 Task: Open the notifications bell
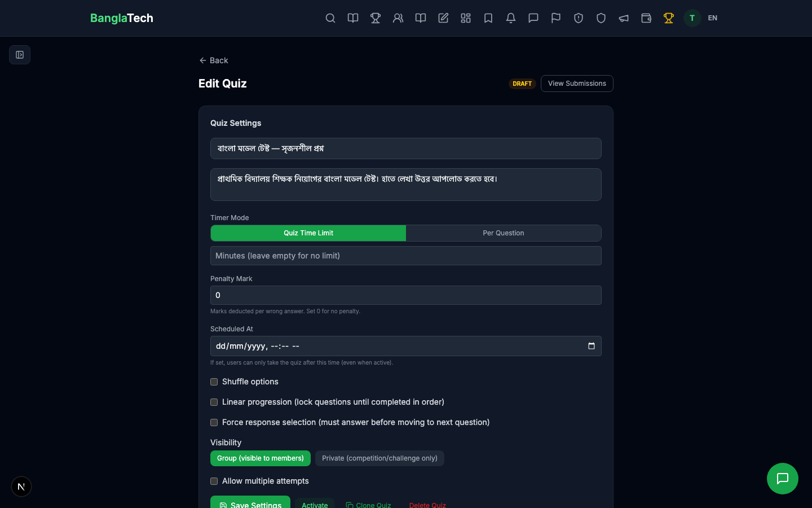(x=511, y=18)
